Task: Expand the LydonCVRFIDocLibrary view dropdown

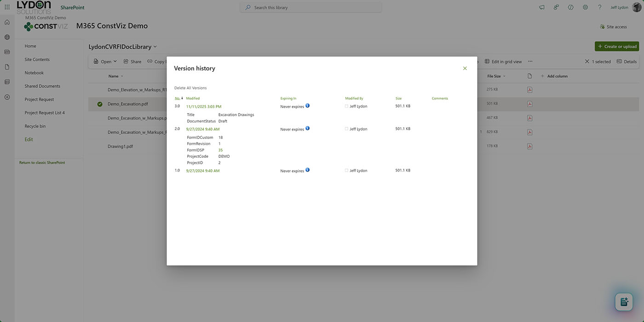Action: point(155,47)
